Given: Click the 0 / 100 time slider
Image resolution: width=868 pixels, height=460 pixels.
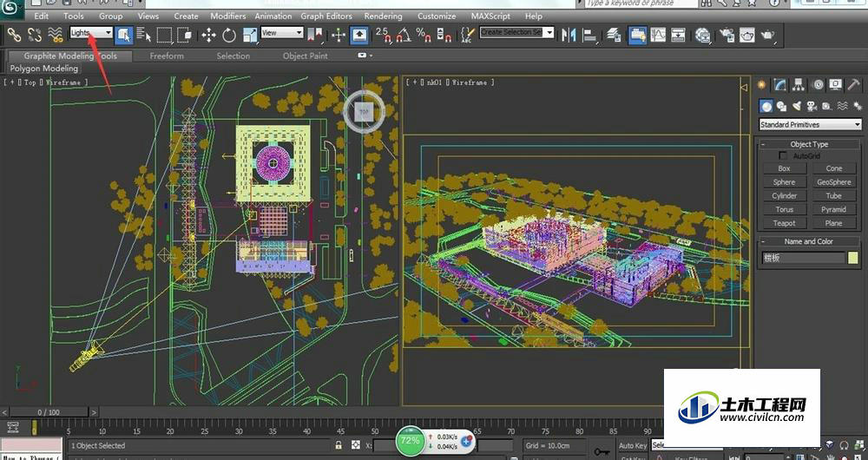Looking at the screenshot, I should pos(49,412).
